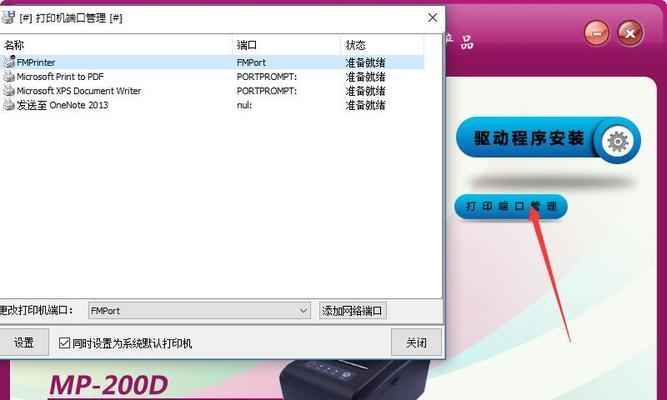Open the 更改打印机端口 FMPort dropdown

tap(199, 311)
